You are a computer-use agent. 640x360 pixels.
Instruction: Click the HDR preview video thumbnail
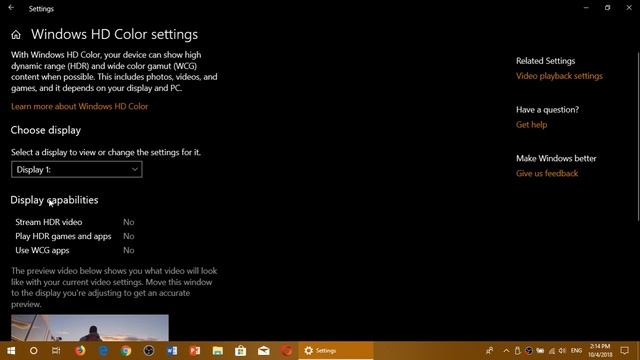click(90, 328)
